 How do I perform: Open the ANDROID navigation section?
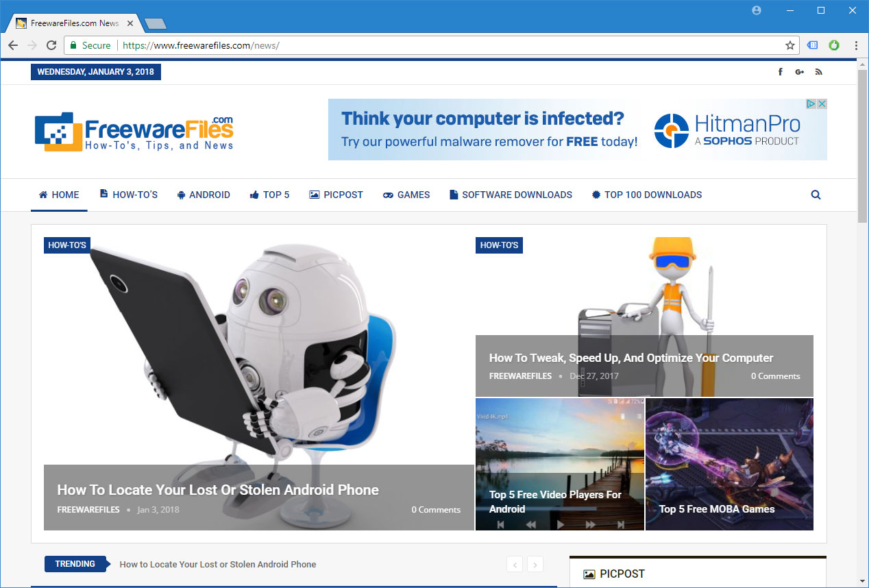click(203, 195)
